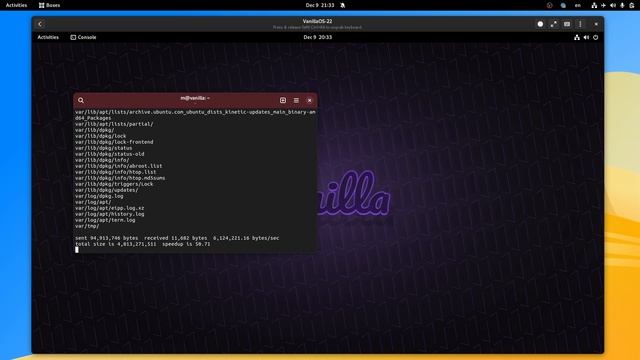Open a new tab in Console

[x=283, y=100]
